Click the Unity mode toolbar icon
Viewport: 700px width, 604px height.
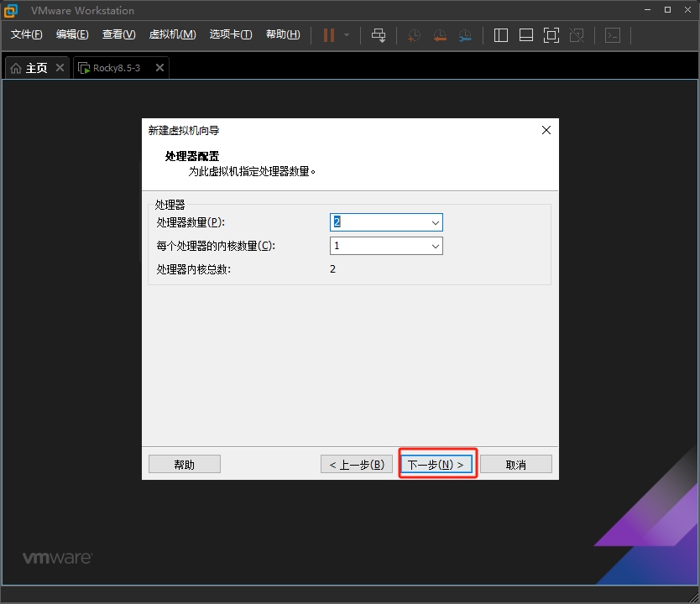click(577, 35)
